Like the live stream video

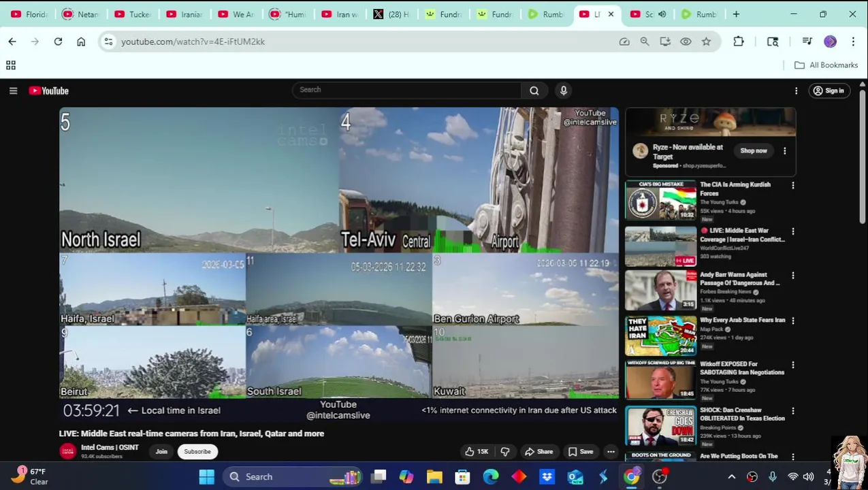point(477,452)
